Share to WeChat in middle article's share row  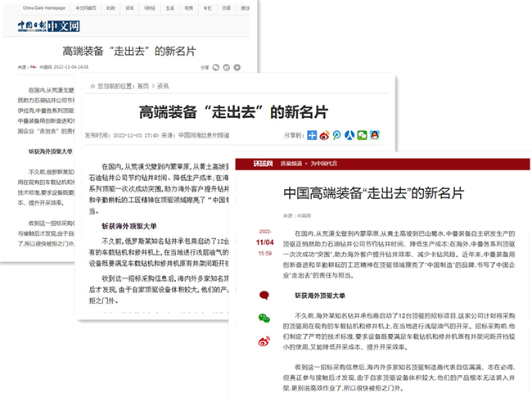pyautogui.click(x=362, y=135)
